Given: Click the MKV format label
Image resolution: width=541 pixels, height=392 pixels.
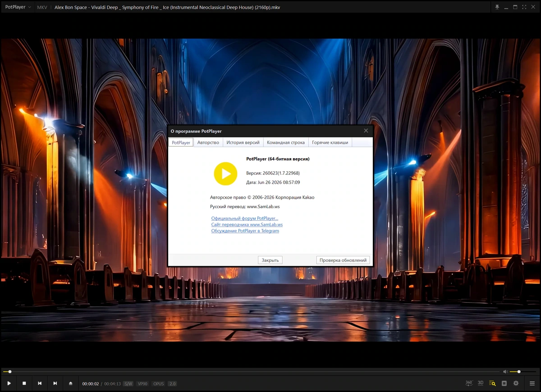Looking at the screenshot, I should (42, 7).
